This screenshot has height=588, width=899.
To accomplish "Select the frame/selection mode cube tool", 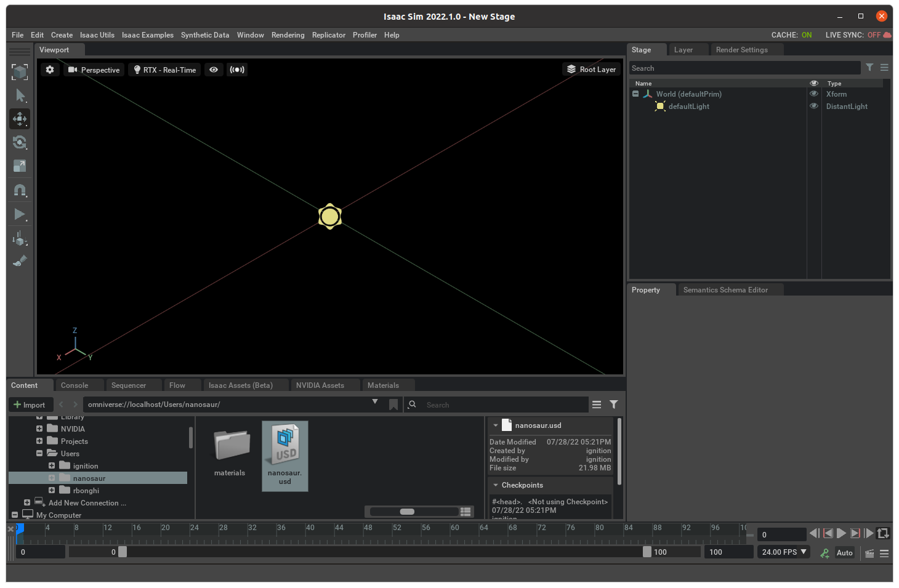I will (x=20, y=72).
